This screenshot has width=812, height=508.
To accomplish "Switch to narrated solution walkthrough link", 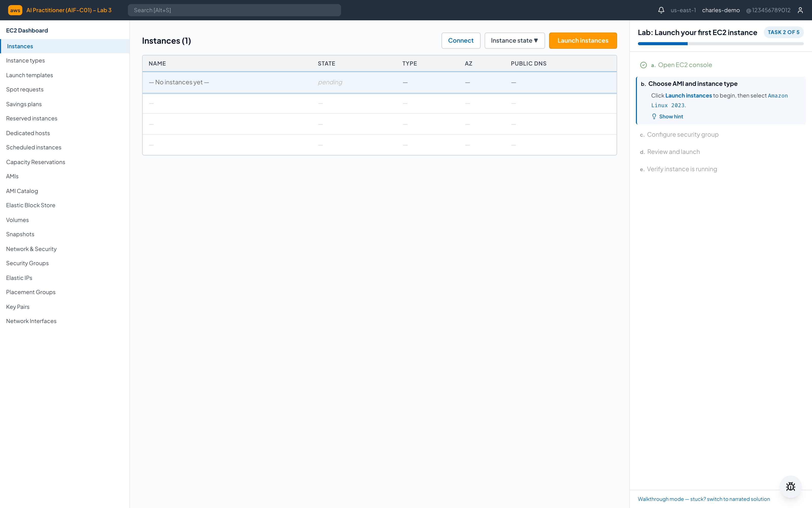I will coord(704,499).
